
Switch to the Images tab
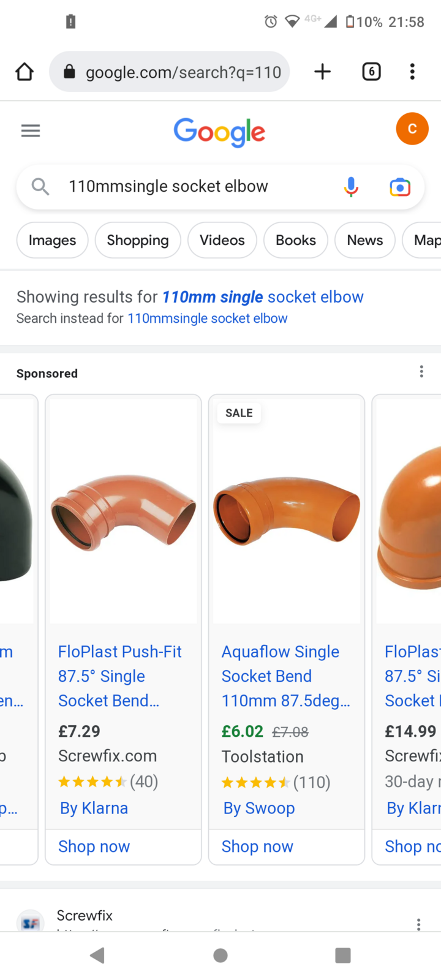point(52,240)
